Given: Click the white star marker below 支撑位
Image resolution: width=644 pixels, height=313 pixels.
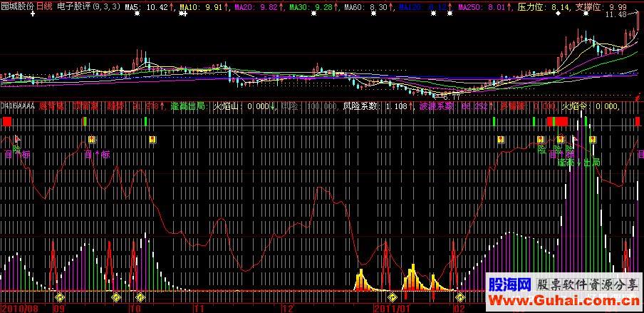Looking at the screenshot, I should coord(586,14).
